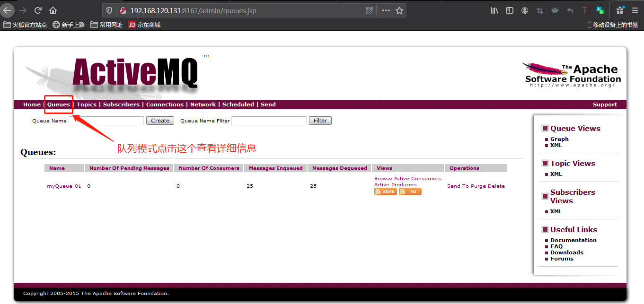Click the Filter button
644x304 pixels.
point(320,121)
